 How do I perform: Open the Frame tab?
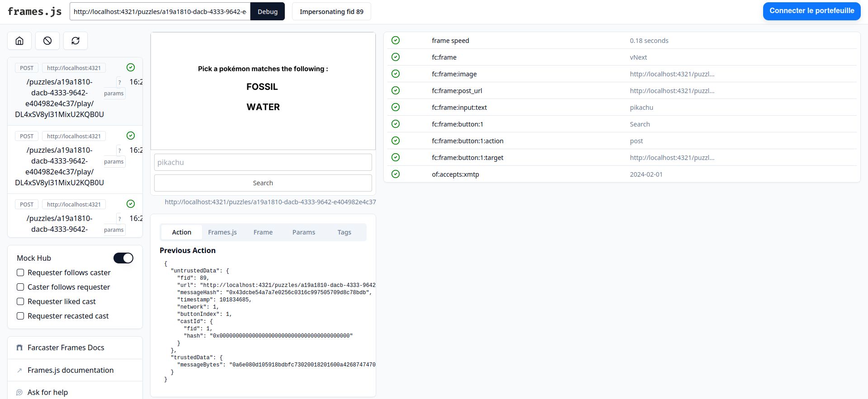tap(263, 232)
